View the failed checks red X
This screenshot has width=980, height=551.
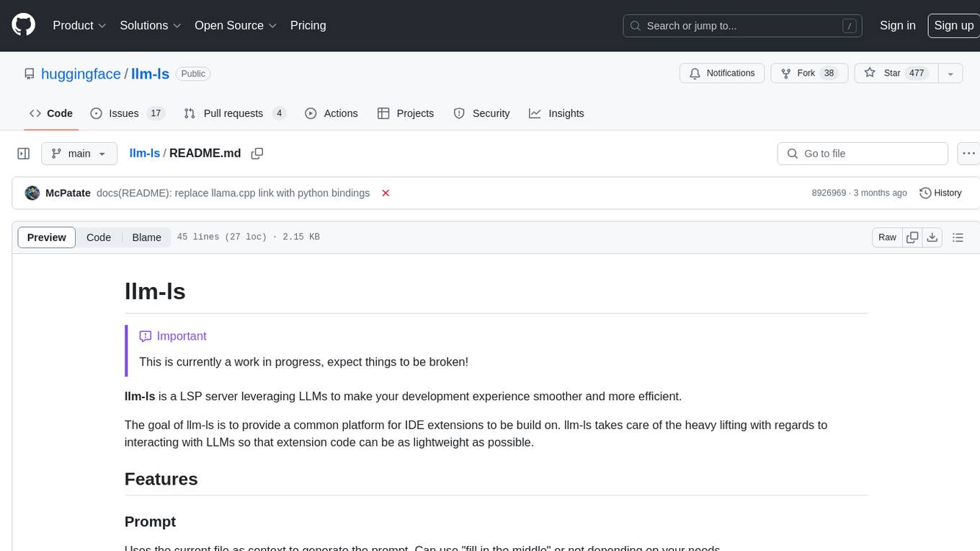pos(386,193)
